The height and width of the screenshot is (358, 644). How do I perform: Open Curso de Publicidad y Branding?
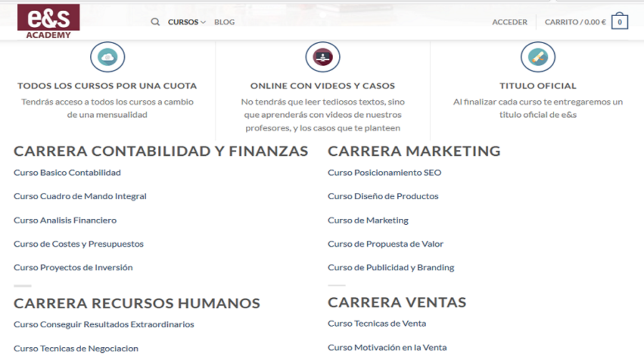[391, 268]
